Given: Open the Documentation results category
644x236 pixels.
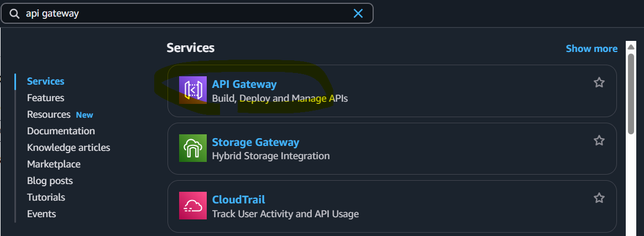Looking at the screenshot, I should click(61, 131).
